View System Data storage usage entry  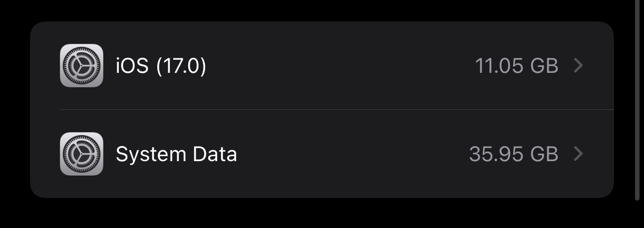click(320, 154)
